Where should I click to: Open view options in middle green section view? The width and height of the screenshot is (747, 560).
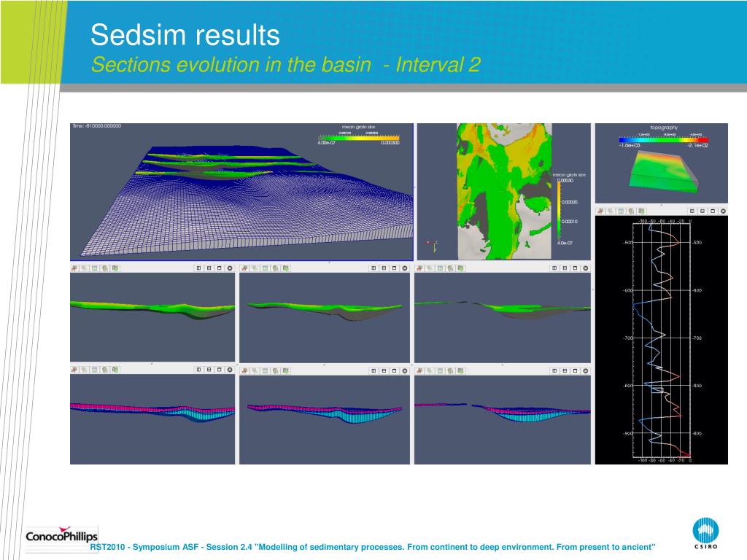266,268
